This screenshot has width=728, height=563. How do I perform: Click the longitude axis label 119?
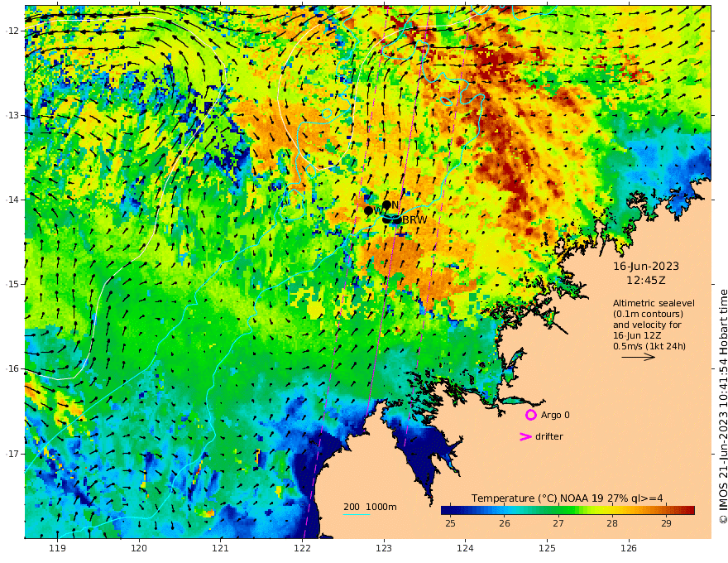[x=58, y=549]
